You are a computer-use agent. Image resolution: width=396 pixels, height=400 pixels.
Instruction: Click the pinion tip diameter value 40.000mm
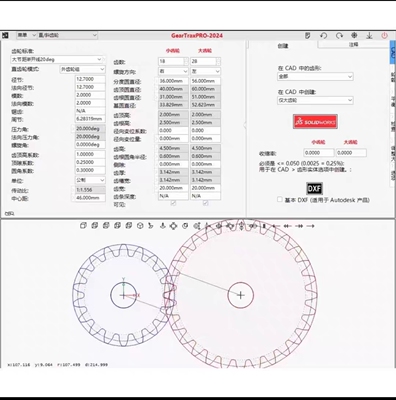click(x=173, y=89)
